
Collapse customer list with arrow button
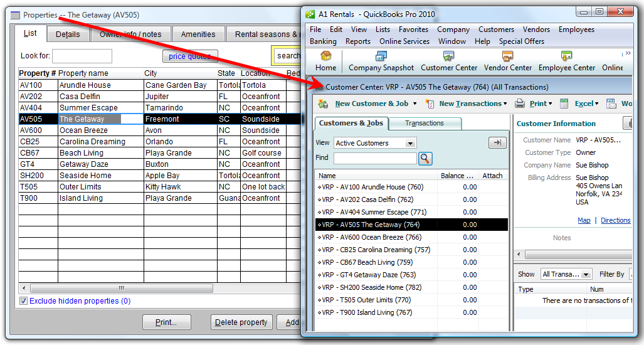497,143
